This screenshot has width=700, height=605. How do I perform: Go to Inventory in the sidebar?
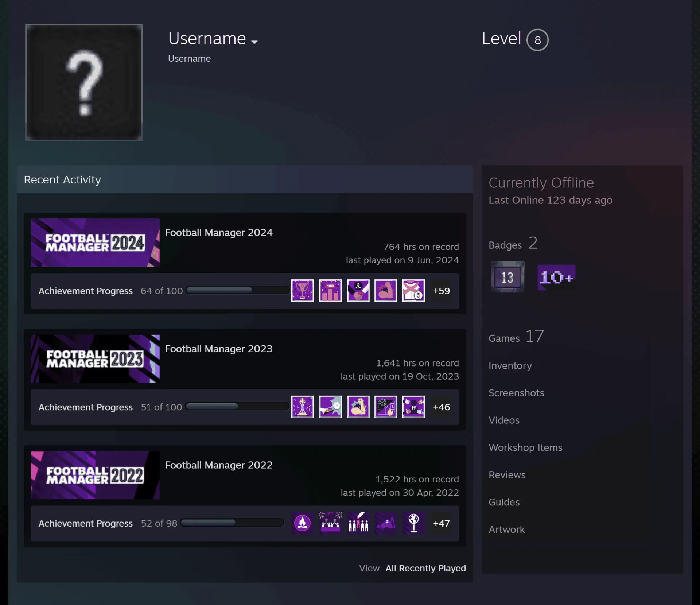510,365
